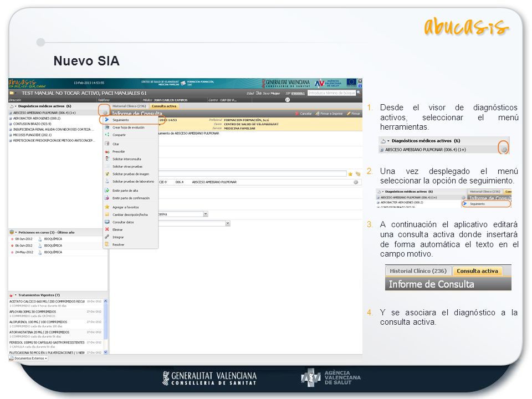Select Cambiar descripción/fecha option

pyautogui.click(x=130, y=215)
